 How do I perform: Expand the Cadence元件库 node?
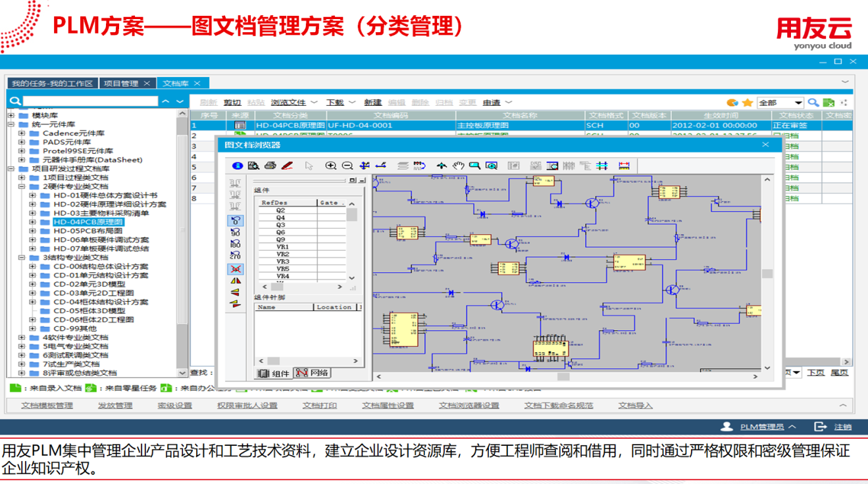click(21, 133)
